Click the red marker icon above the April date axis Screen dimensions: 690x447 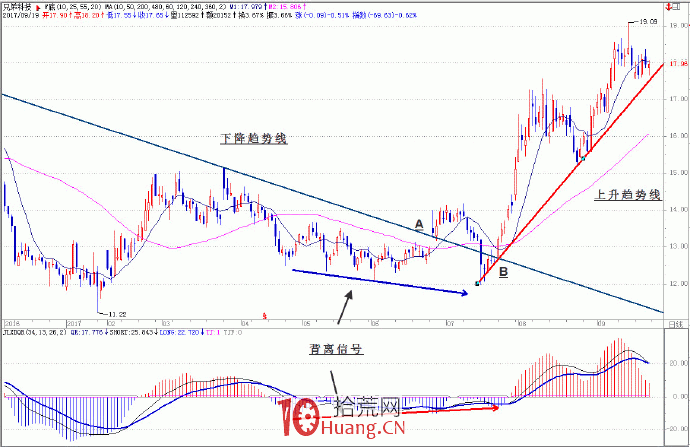264,315
